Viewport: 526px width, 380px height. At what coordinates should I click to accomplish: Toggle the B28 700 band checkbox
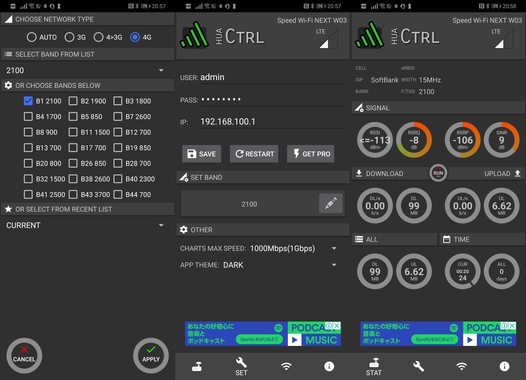pos(118,163)
